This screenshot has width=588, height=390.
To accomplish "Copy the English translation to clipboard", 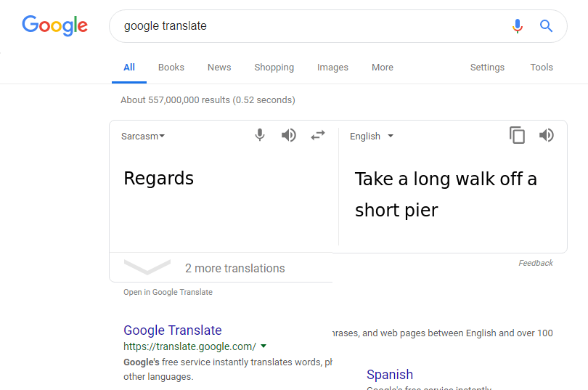I will tap(517, 135).
